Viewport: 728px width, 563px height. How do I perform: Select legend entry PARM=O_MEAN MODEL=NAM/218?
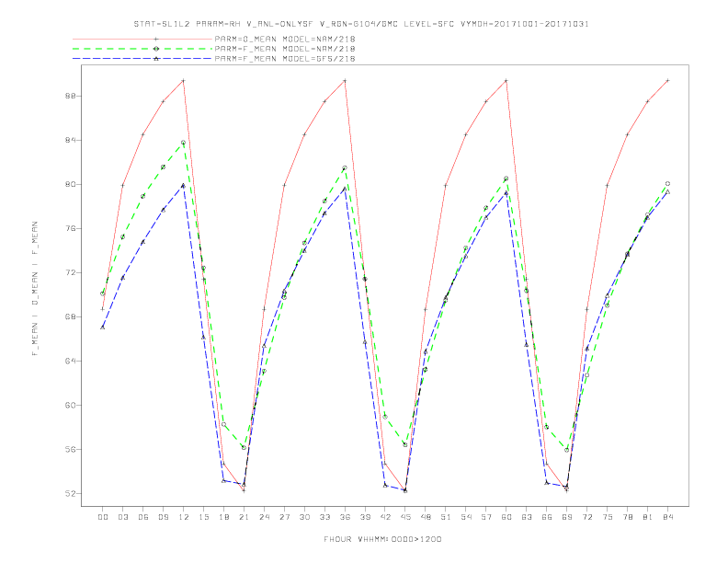pyautogui.click(x=285, y=39)
